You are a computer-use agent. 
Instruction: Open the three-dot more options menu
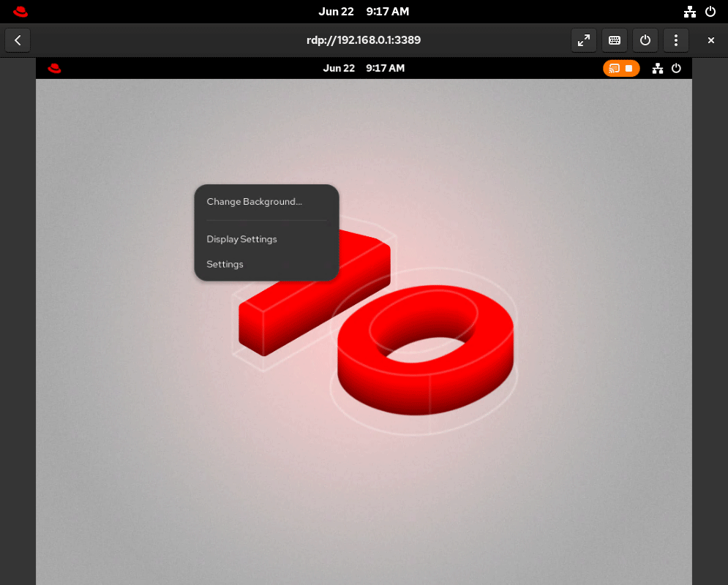coord(675,40)
